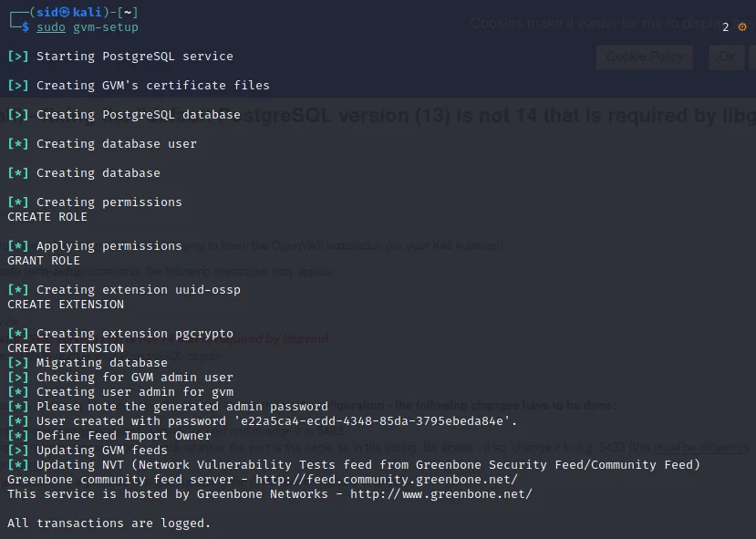Click the Creating extension pgcrypto line
Screen dimensions: 756x539
(135, 334)
